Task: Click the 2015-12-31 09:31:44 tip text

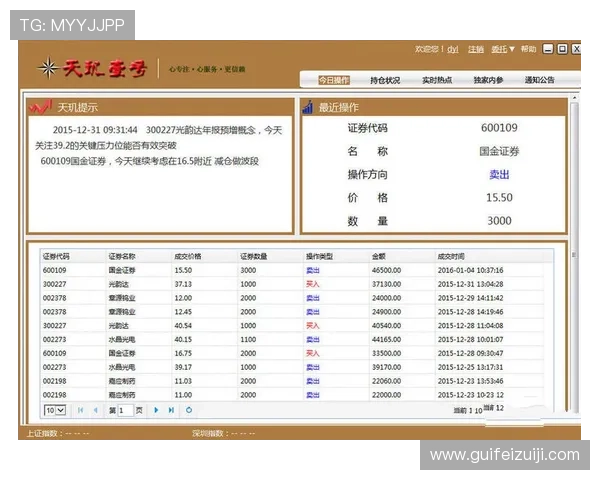Action: click(x=95, y=130)
